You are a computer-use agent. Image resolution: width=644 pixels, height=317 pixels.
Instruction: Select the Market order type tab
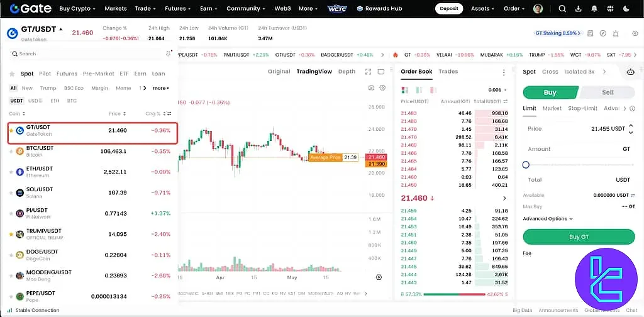[x=552, y=108]
